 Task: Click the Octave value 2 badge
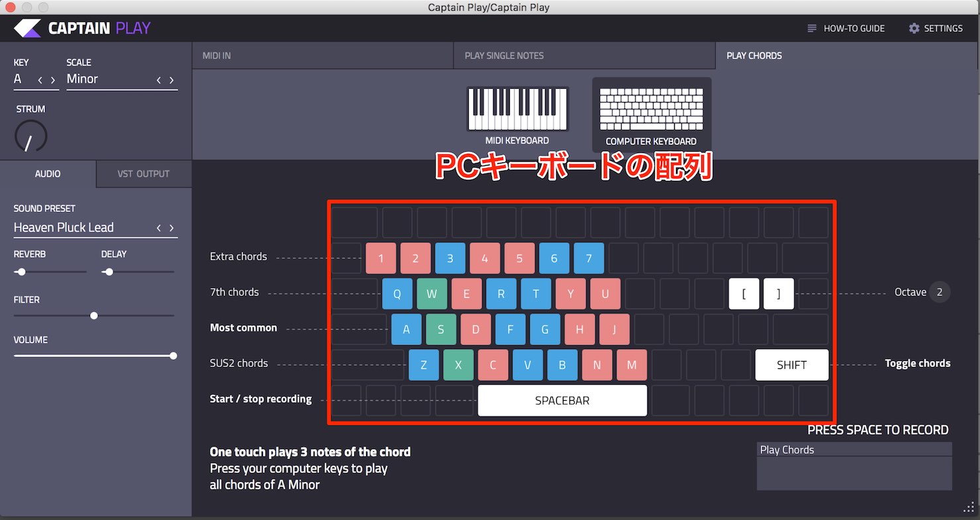[940, 292]
